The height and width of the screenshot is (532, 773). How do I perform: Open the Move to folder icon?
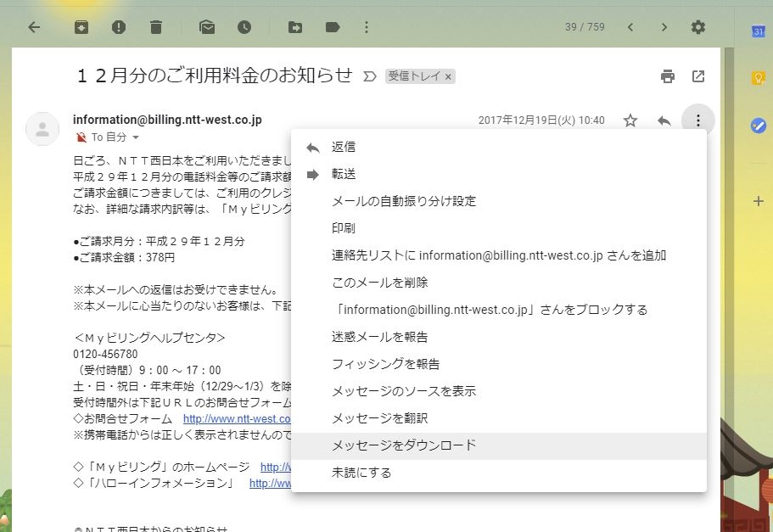[295, 27]
